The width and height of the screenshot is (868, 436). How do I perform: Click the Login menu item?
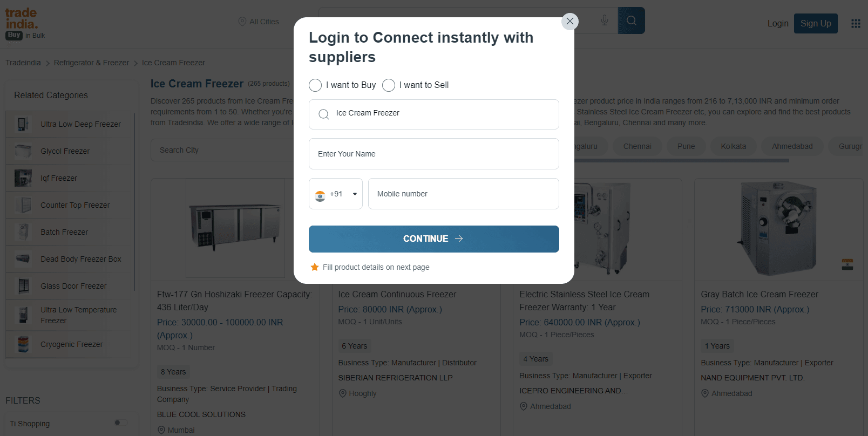point(777,23)
